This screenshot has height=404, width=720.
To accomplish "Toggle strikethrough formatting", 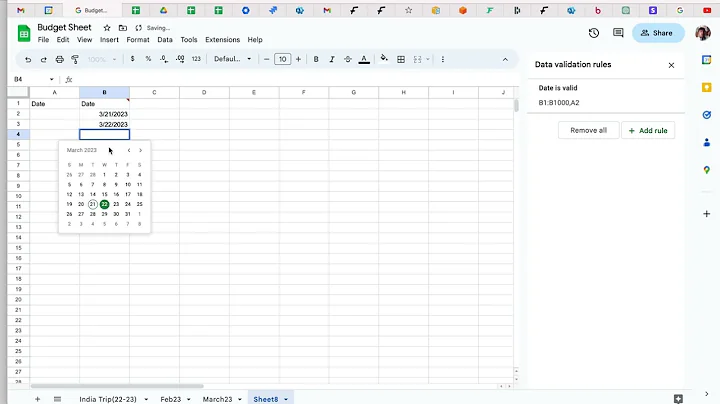I will pos(348,59).
